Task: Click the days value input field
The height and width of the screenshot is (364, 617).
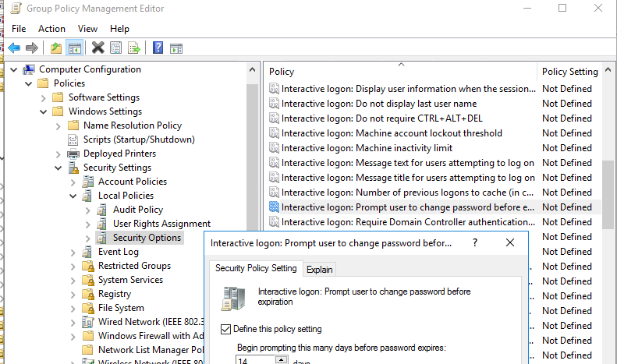Action: click(x=256, y=360)
